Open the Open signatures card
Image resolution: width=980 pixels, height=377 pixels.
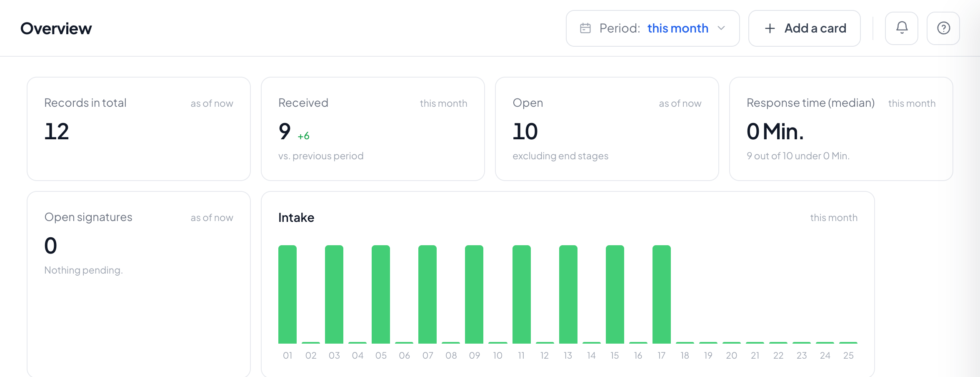139,284
